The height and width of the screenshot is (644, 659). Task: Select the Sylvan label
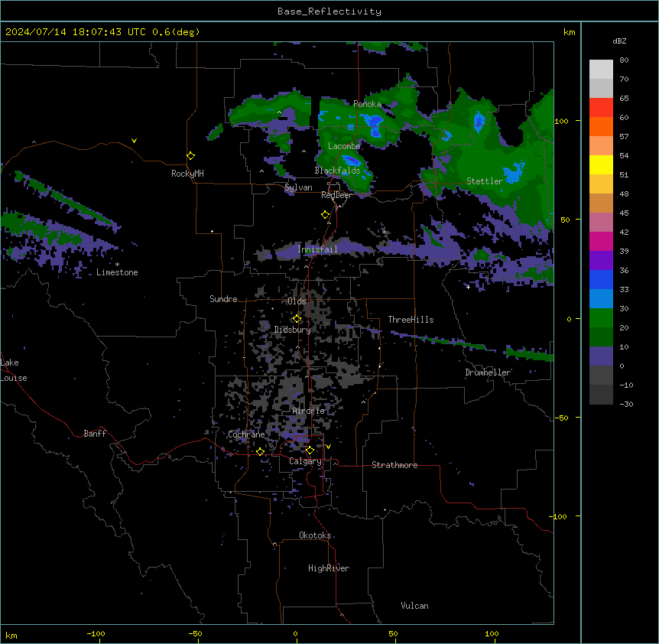click(298, 187)
